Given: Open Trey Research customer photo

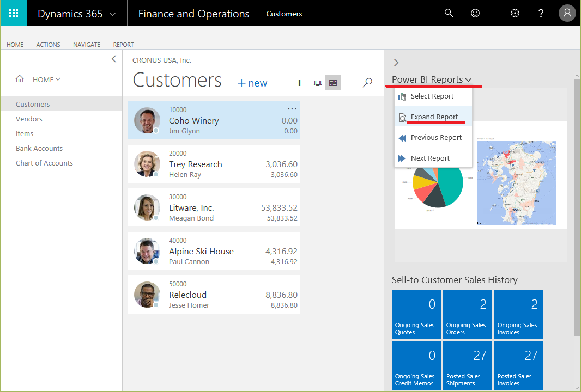Looking at the screenshot, I should (x=147, y=164).
